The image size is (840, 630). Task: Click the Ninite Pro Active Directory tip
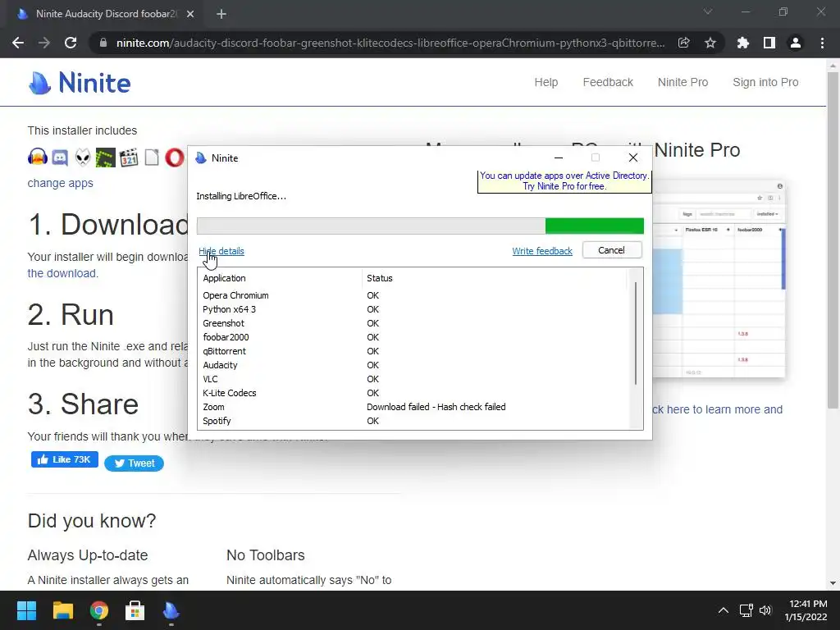point(564,181)
